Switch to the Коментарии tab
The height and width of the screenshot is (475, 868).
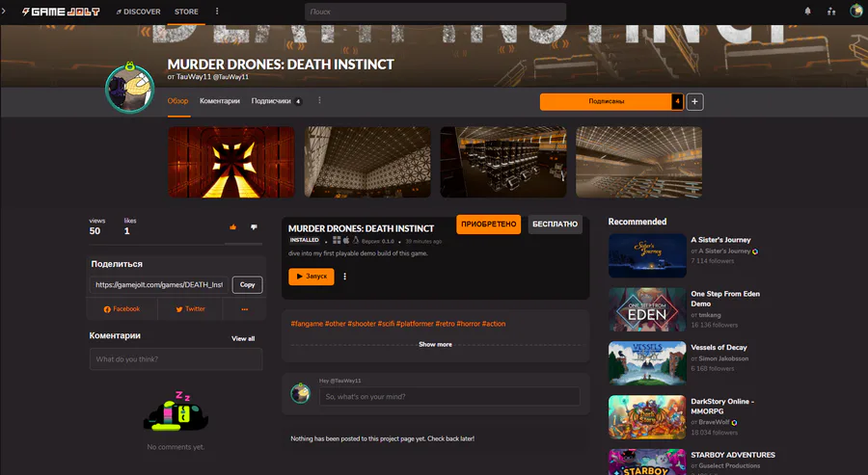220,100
